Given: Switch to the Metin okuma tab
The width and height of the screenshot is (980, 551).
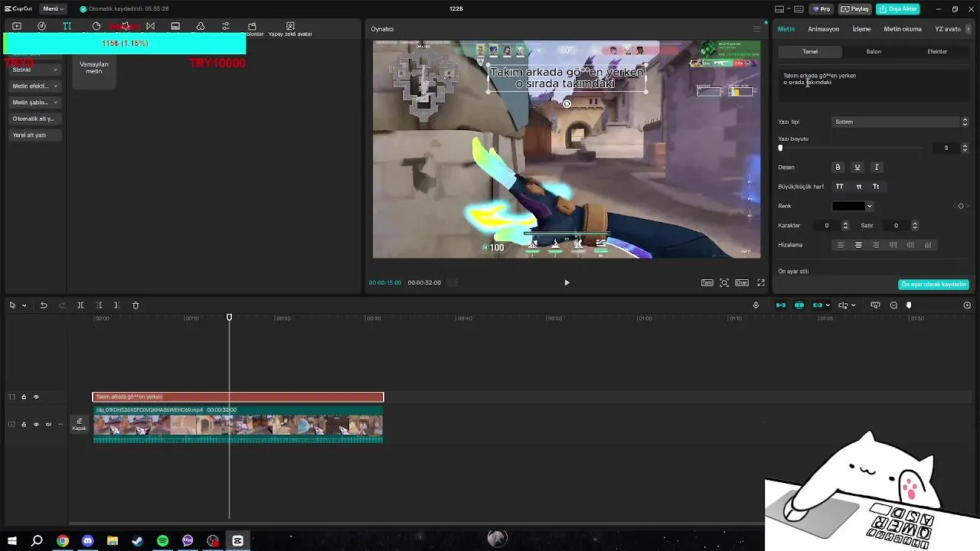Looking at the screenshot, I should (903, 29).
